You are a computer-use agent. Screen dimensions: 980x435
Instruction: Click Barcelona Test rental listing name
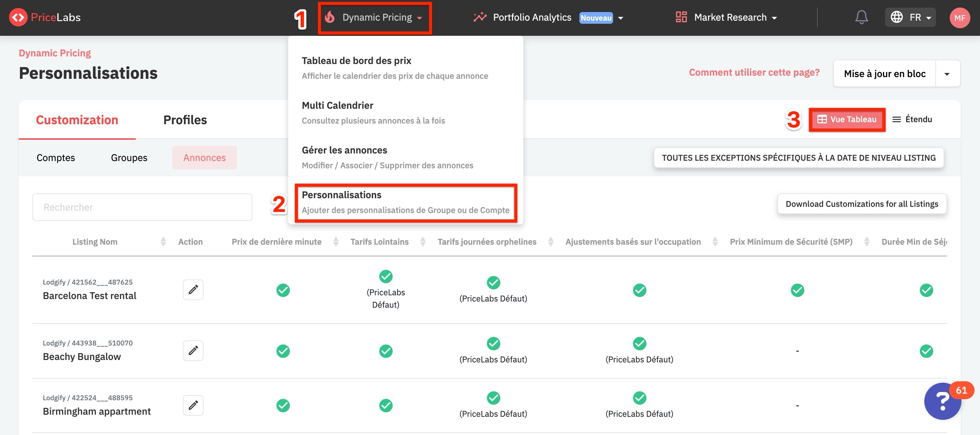[x=89, y=295]
